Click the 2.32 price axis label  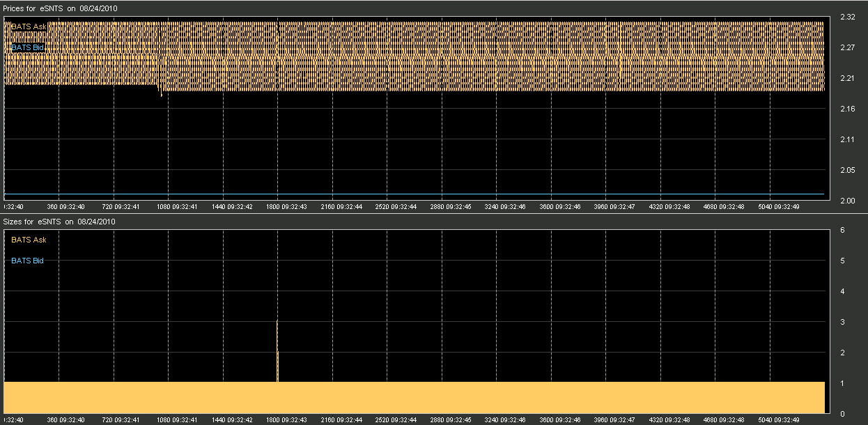[847, 17]
